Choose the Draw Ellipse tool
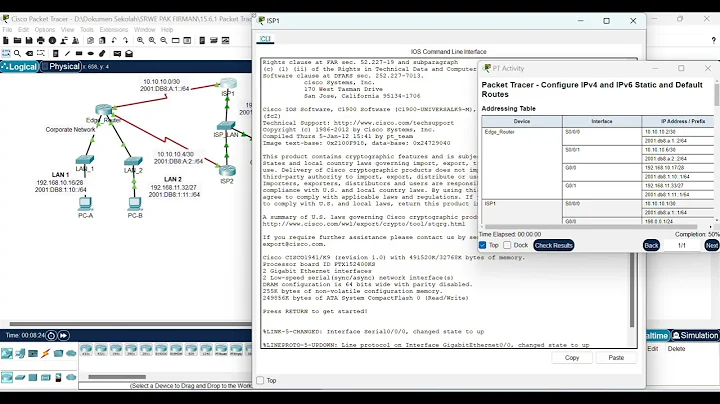Screen dimensions: 720x404 coord(90,53)
